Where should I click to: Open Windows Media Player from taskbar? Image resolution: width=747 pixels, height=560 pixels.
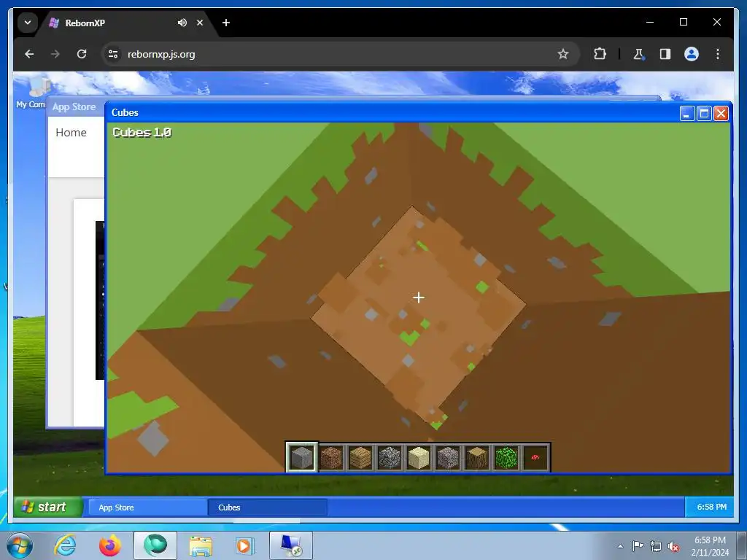[245, 545]
